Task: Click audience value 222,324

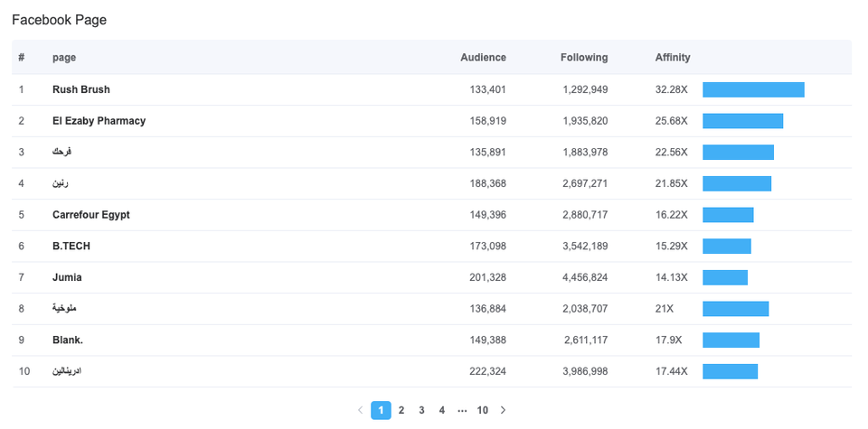Action: click(x=487, y=371)
